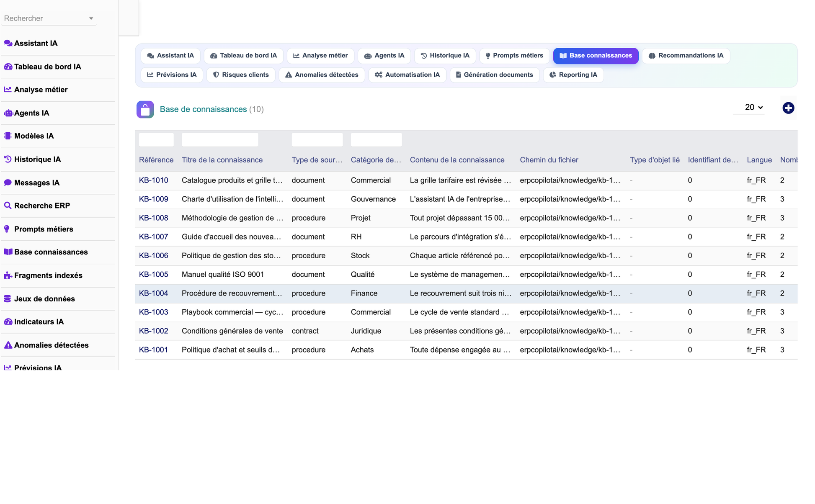Click the Recherche ERP magnifier icon
The height and width of the screenshot is (504, 815).
point(8,206)
